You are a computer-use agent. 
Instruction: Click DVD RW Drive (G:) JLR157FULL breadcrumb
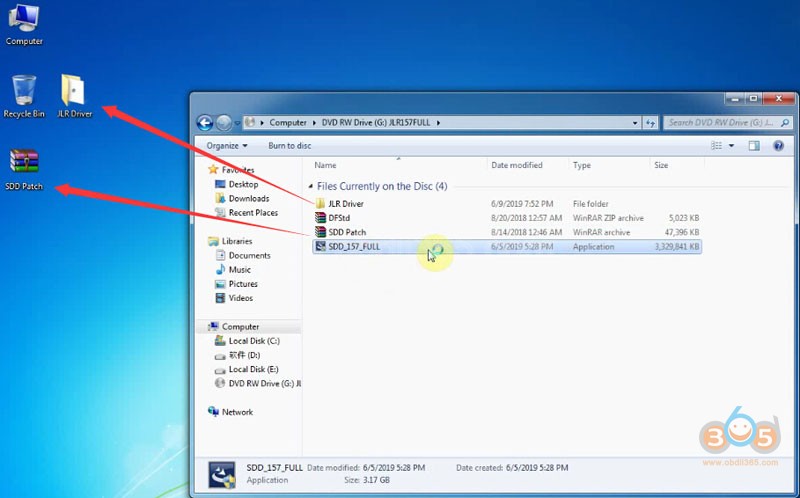click(376, 122)
